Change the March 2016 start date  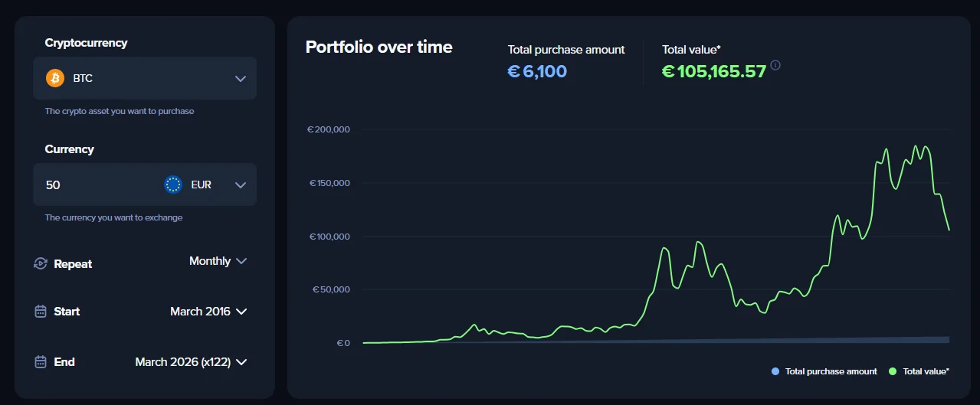(x=208, y=312)
